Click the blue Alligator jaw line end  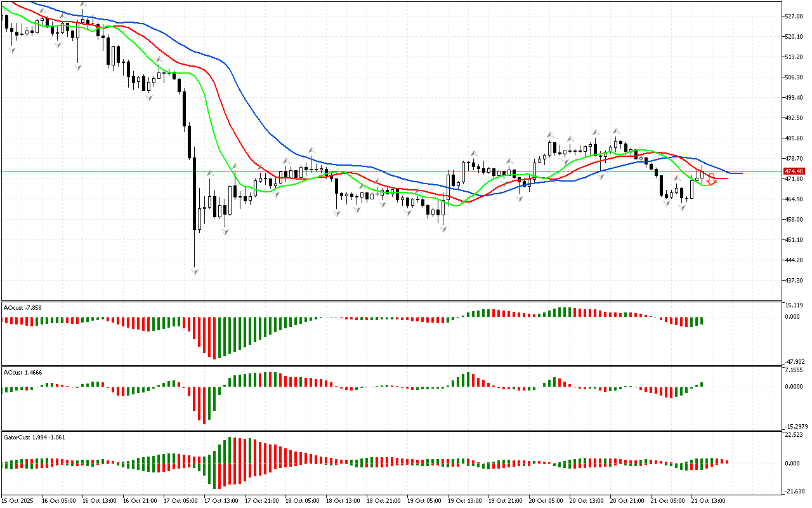click(740, 173)
